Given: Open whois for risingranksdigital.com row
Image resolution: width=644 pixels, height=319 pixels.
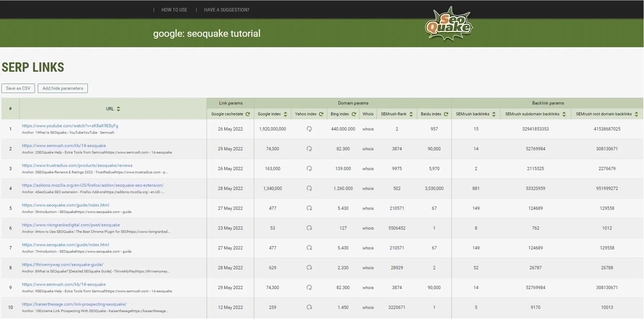Looking at the screenshot, I should tap(368, 228).
